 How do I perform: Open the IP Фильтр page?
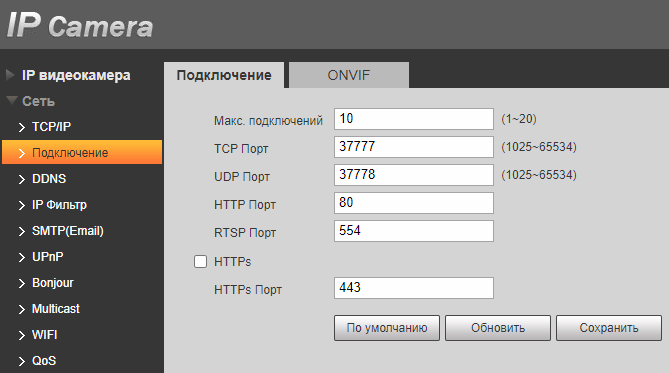(x=59, y=204)
